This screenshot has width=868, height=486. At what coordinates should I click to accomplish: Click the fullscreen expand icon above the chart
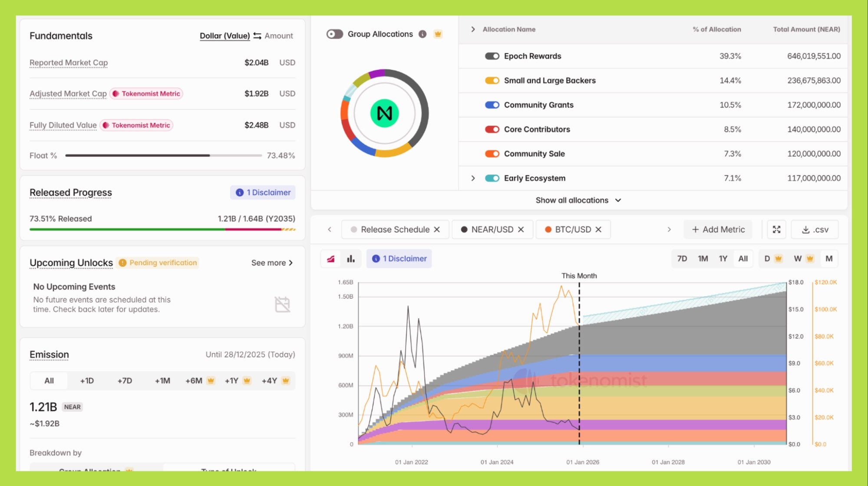click(777, 229)
